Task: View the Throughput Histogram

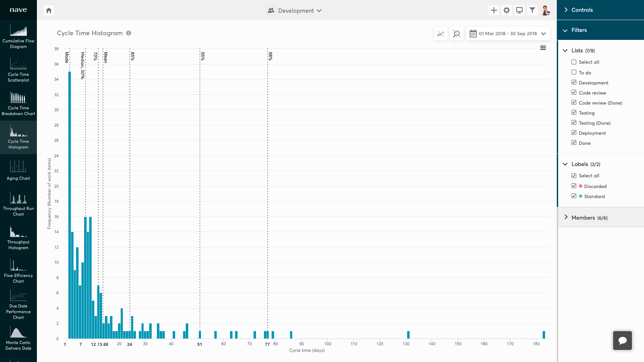Action: (x=18, y=237)
